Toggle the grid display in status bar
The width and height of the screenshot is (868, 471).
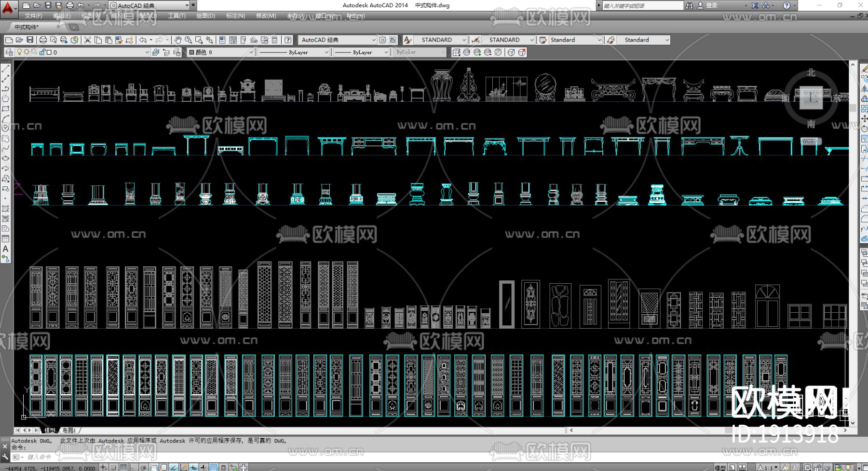pos(123,467)
